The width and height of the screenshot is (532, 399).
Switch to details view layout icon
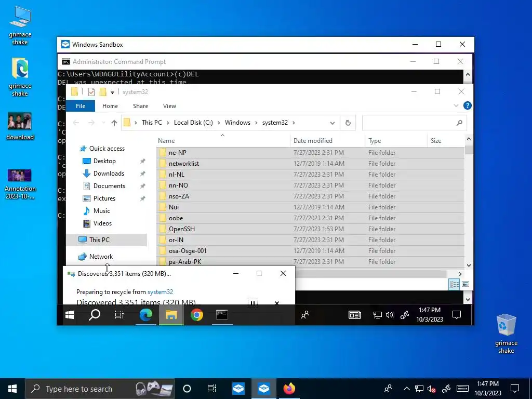[454, 284]
